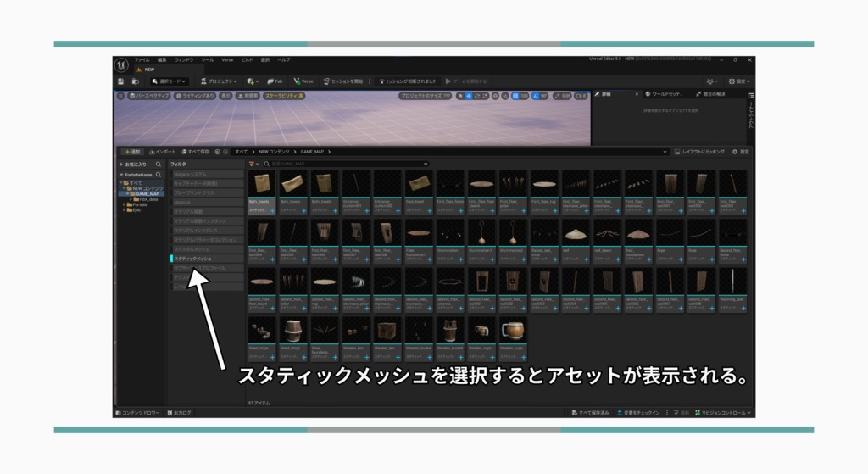Click the Unreal Engine logo icon
This screenshot has height=474, width=868.
click(122, 64)
